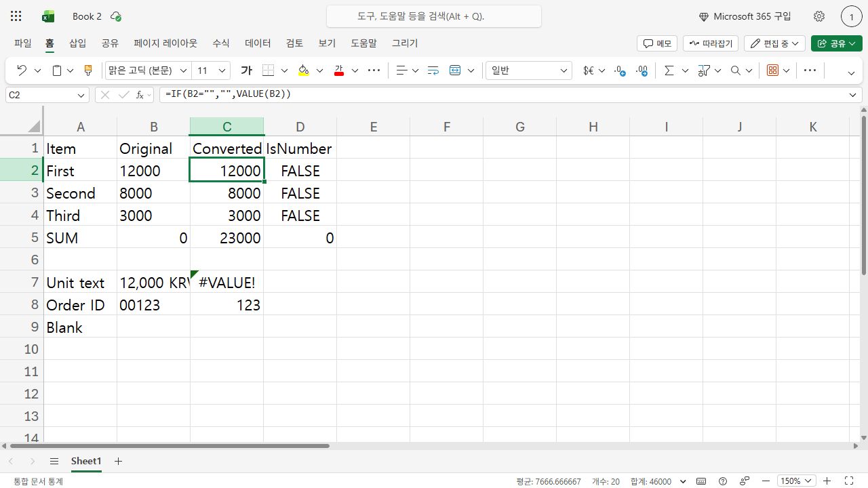Screen dimensions: 868x488
Task: Click the sort and filter icon
Action: pos(704,70)
